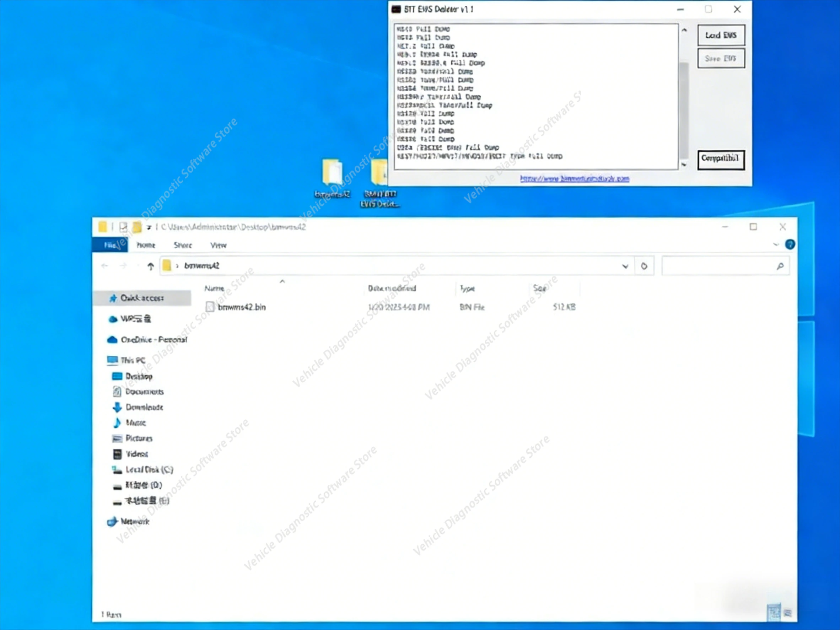Click the address bar folder path bmwms42
The image size is (840, 630).
click(x=202, y=266)
